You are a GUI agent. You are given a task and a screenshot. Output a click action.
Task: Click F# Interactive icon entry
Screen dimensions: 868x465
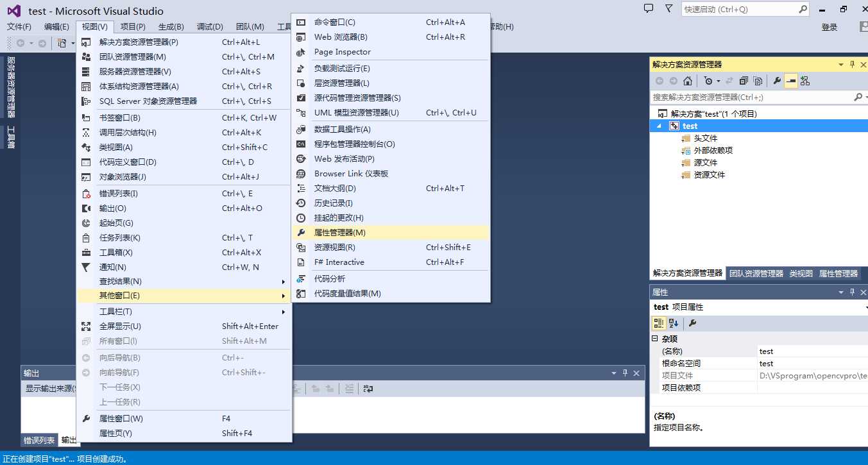point(391,262)
